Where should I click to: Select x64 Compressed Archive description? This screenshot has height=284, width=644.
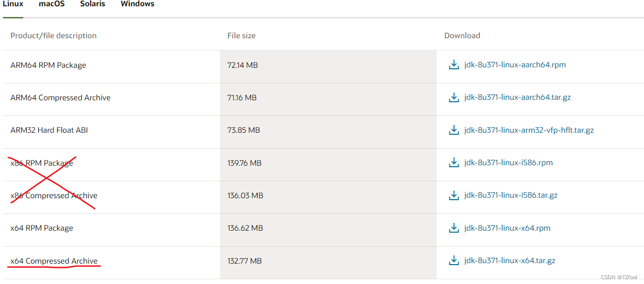point(54,261)
